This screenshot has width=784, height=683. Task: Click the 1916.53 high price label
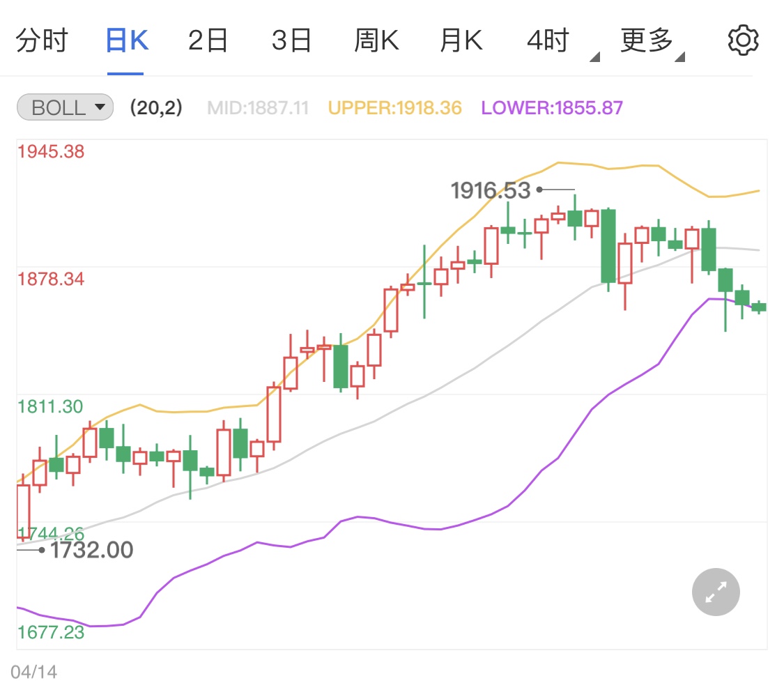(491, 190)
